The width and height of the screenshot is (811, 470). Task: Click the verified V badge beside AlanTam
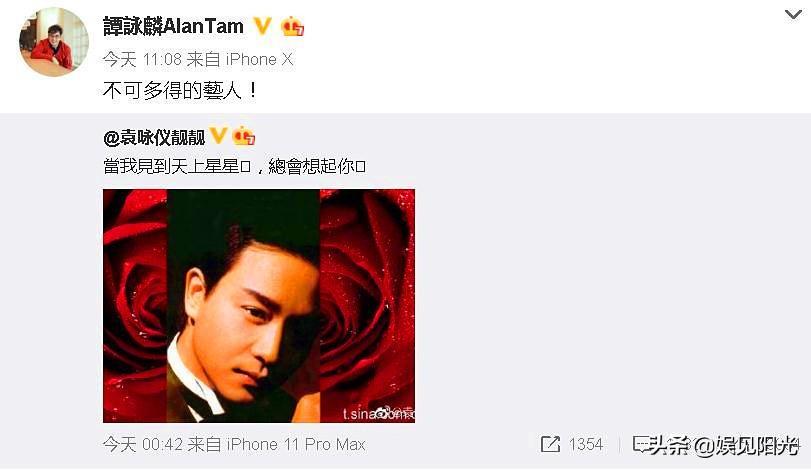click(262, 26)
